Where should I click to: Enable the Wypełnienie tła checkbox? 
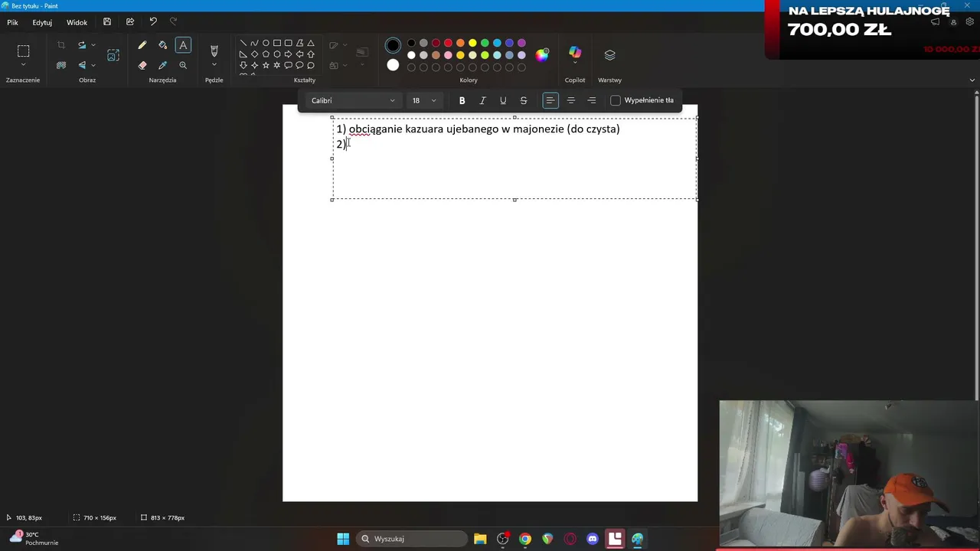[x=616, y=100]
